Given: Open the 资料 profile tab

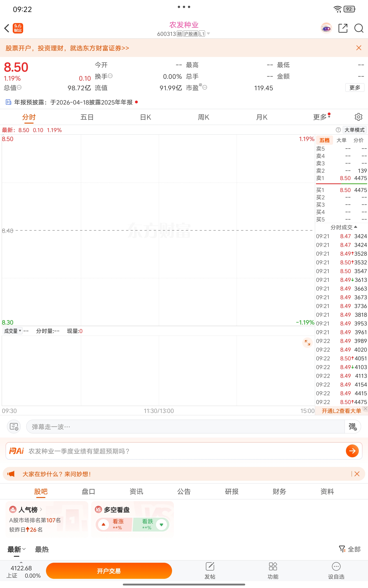Looking at the screenshot, I should point(327,491).
